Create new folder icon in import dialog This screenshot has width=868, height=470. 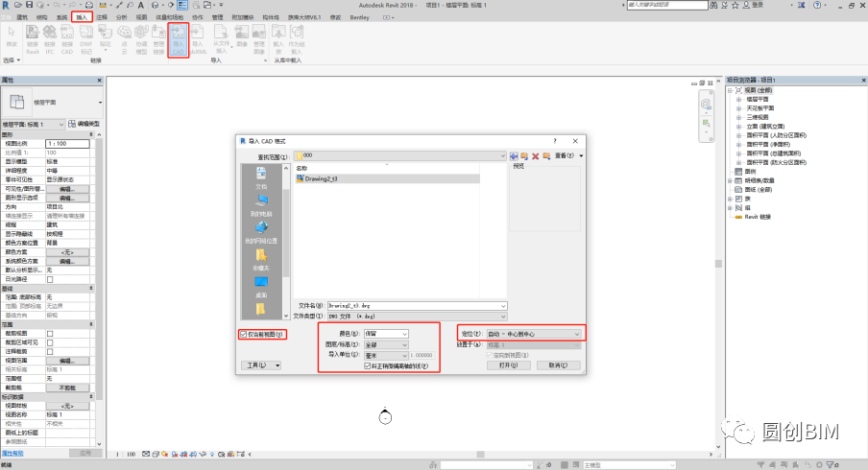pyautogui.click(x=546, y=156)
